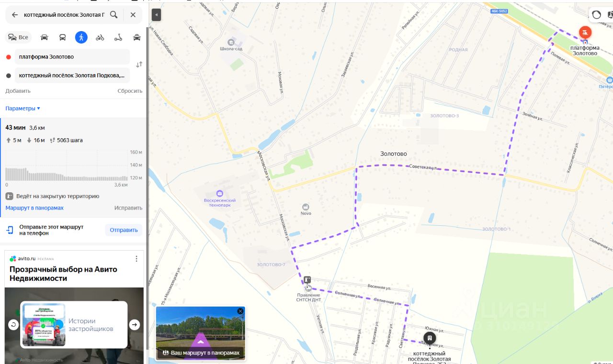
Task: Click the 'Воскресенский технопарк' map icon
Action: click(219, 193)
